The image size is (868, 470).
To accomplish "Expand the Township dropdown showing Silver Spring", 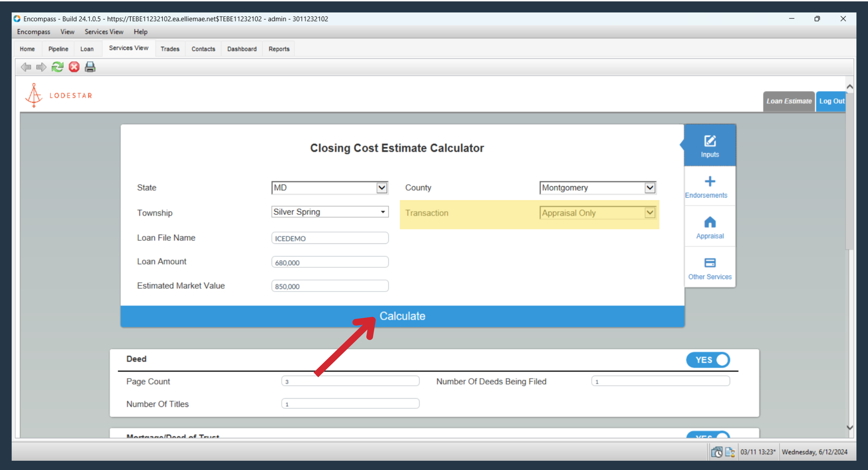I will [x=330, y=212].
